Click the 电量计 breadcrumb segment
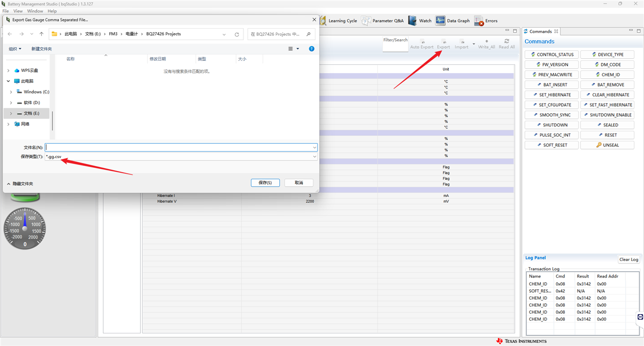Image resolution: width=644 pixels, height=346 pixels. click(x=131, y=34)
